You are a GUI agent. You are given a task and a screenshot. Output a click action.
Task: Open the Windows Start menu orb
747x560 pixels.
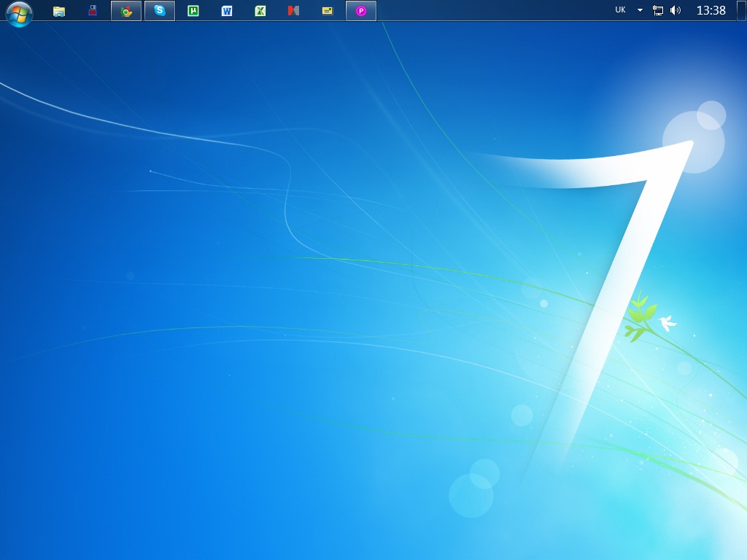[19, 12]
